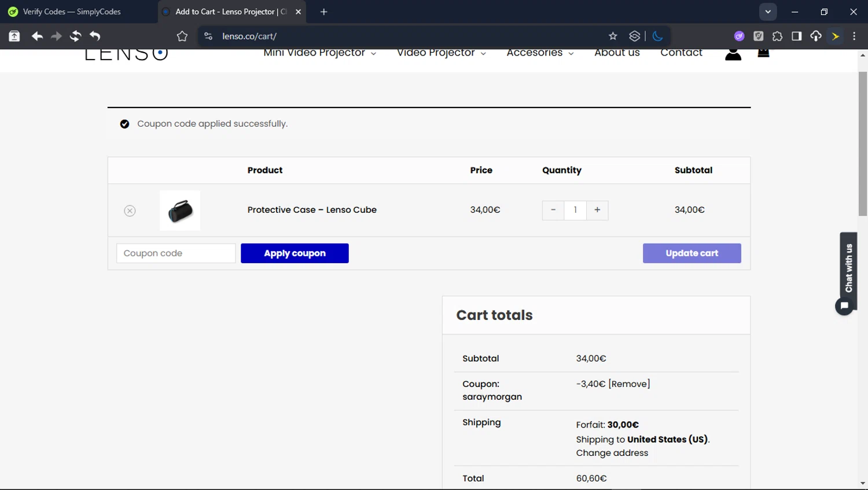
Task: Click the layers icon in the address bar
Action: pos(634,36)
